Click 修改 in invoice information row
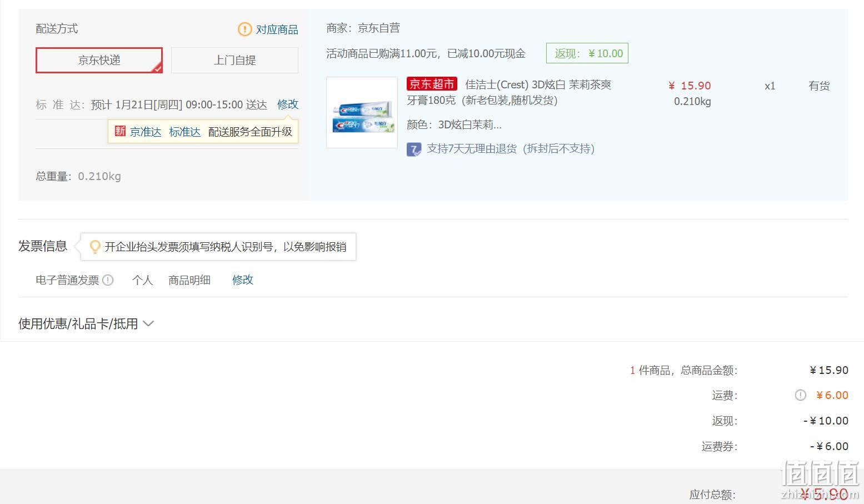This screenshot has height=504, width=864. (243, 280)
